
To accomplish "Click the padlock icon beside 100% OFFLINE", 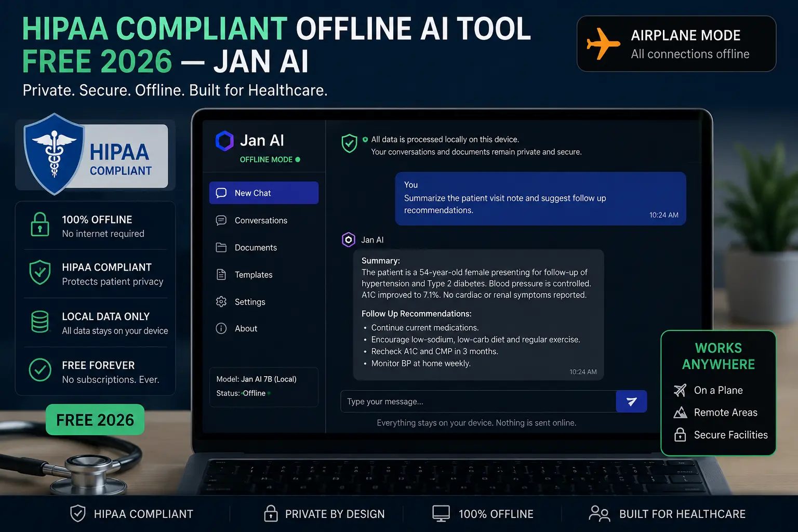I will (x=40, y=224).
